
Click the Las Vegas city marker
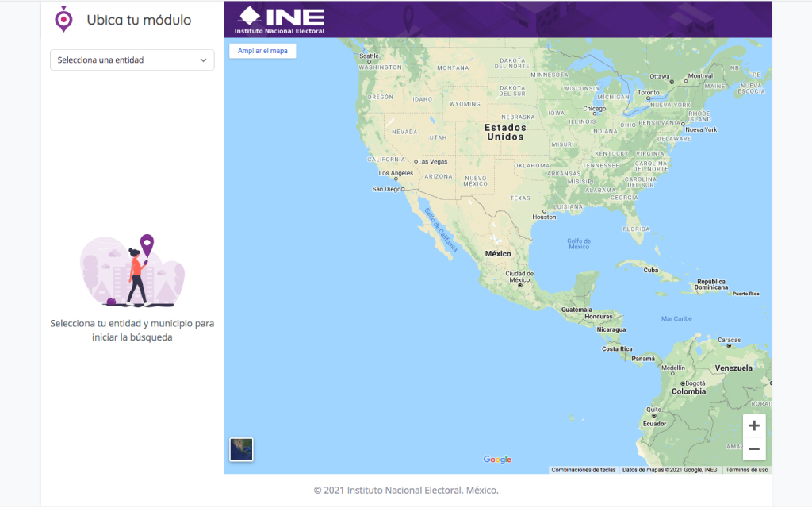click(x=416, y=162)
